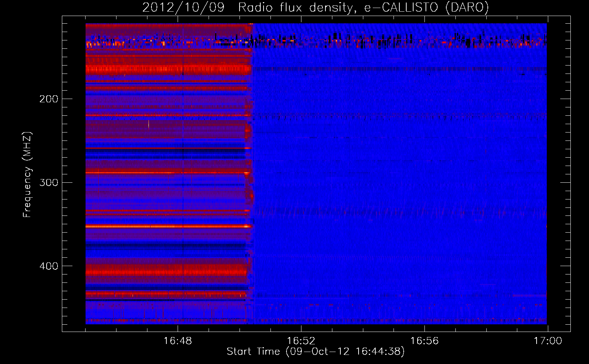Click the 'Frequency (MHZ)' y-axis label

[x=27, y=174]
